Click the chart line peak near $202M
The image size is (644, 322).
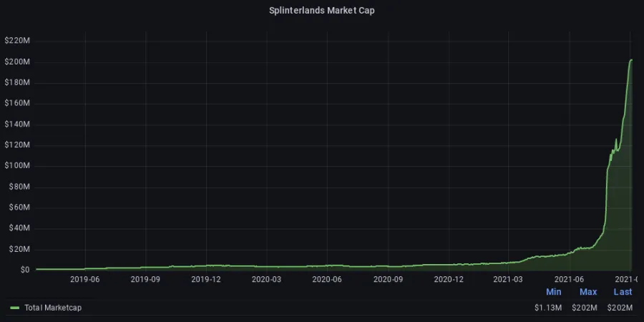click(631, 60)
